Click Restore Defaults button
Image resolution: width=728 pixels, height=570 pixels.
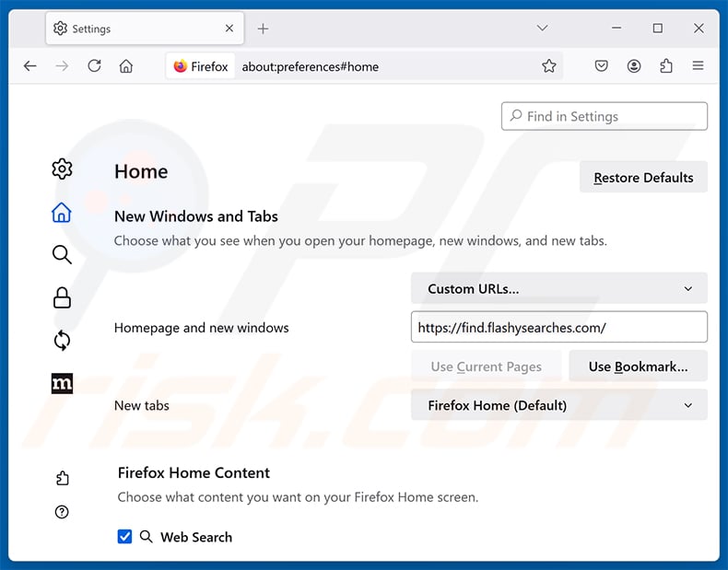coord(643,177)
